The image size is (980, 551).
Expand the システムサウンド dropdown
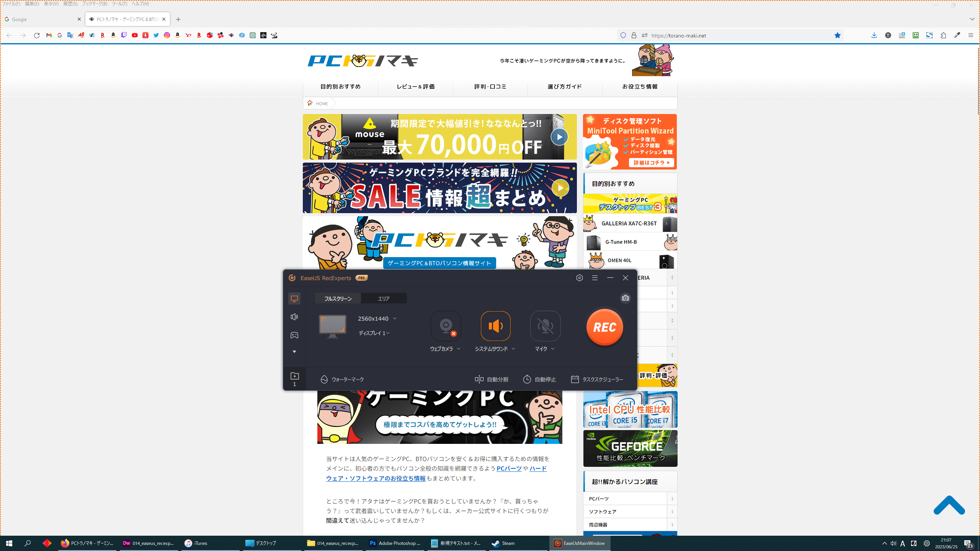tap(513, 349)
